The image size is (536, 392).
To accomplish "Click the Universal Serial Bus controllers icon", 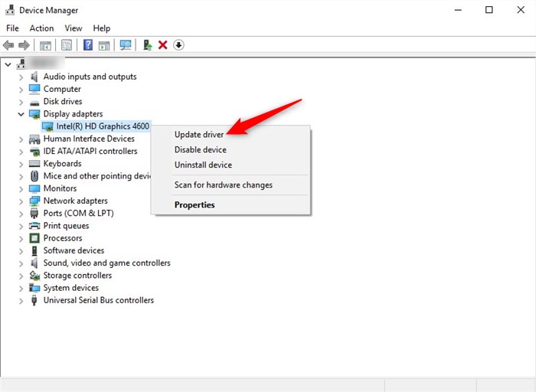I will (x=34, y=300).
